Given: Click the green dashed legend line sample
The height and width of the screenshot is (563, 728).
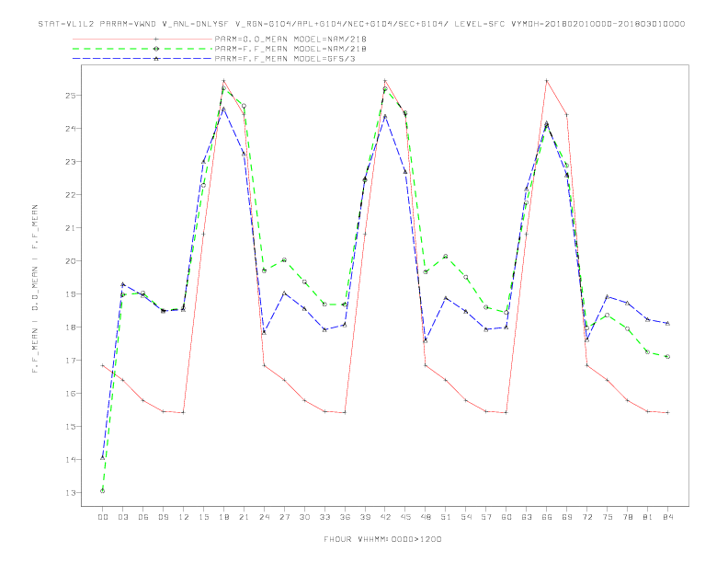Looking at the screenshot, I should (x=142, y=49).
